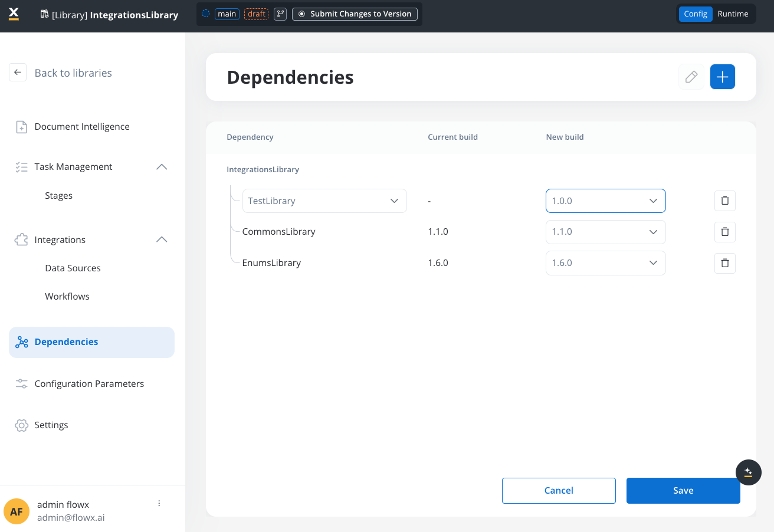The image size is (774, 532).
Task: Click the back arrow icon
Action: point(18,73)
